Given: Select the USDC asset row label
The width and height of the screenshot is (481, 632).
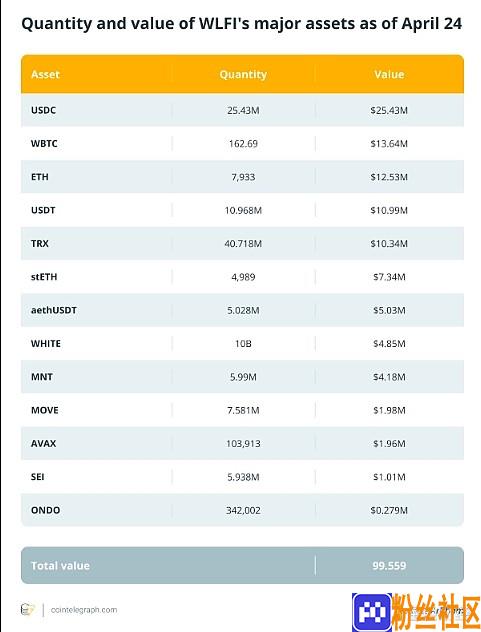Looking at the screenshot, I should (44, 110).
